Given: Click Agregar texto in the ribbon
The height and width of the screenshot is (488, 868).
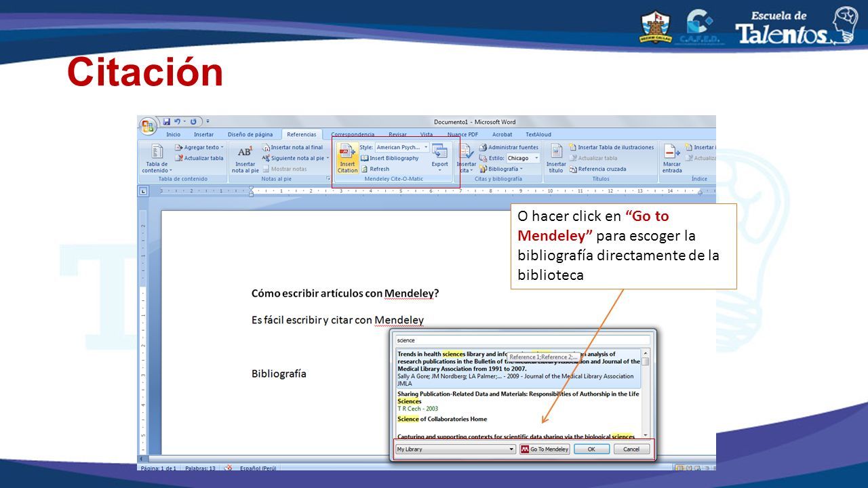Looking at the screenshot, I should [x=199, y=147].
